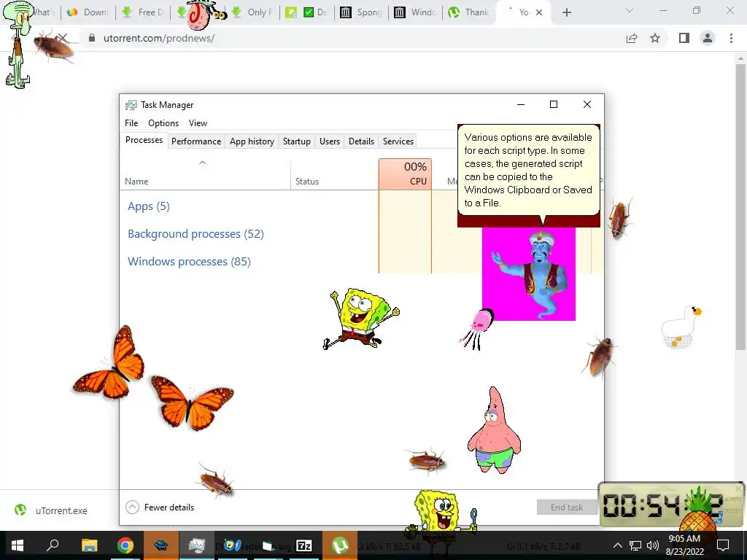Viewport: 747px width, 560px height.
Task: Switch to the Performance tab
Action: 196,141
